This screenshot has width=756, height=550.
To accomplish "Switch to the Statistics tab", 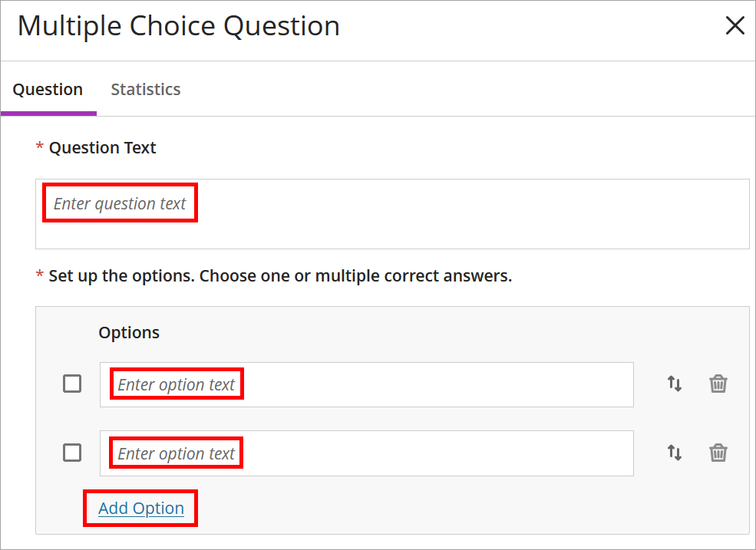I will pyautogui.click(x=145, y=89).
